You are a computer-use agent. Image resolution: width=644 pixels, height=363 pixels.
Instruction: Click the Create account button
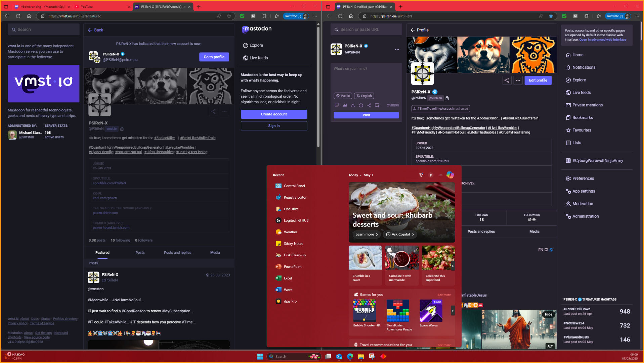(x=274, y=114)
